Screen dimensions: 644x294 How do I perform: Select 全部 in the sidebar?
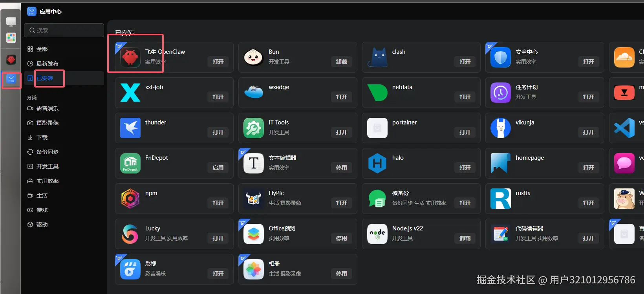point(64,49)
